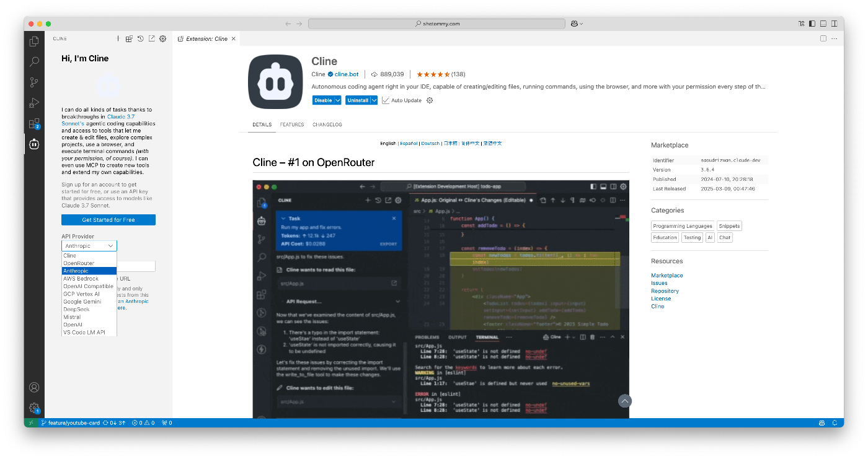Open the Repository resource link
The image size is (868, 459).
[x=665, y=291]
